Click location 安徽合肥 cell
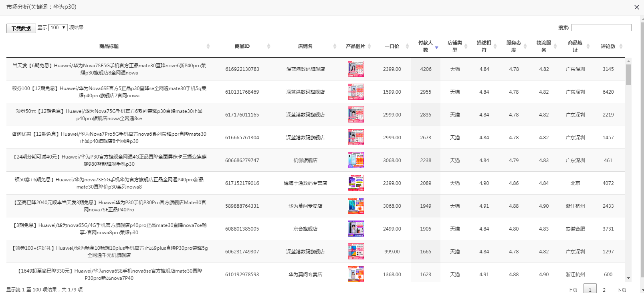 pyautogui.click(x=575, y=229)
